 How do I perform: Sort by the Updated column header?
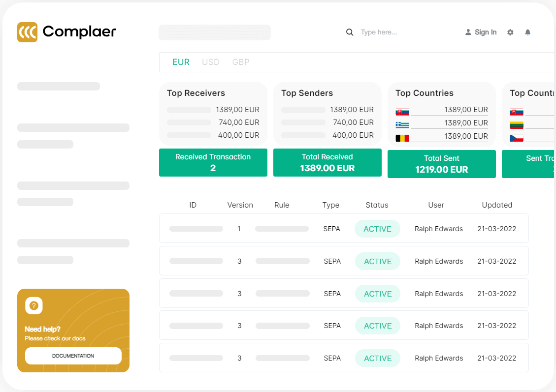click(497, 205)
